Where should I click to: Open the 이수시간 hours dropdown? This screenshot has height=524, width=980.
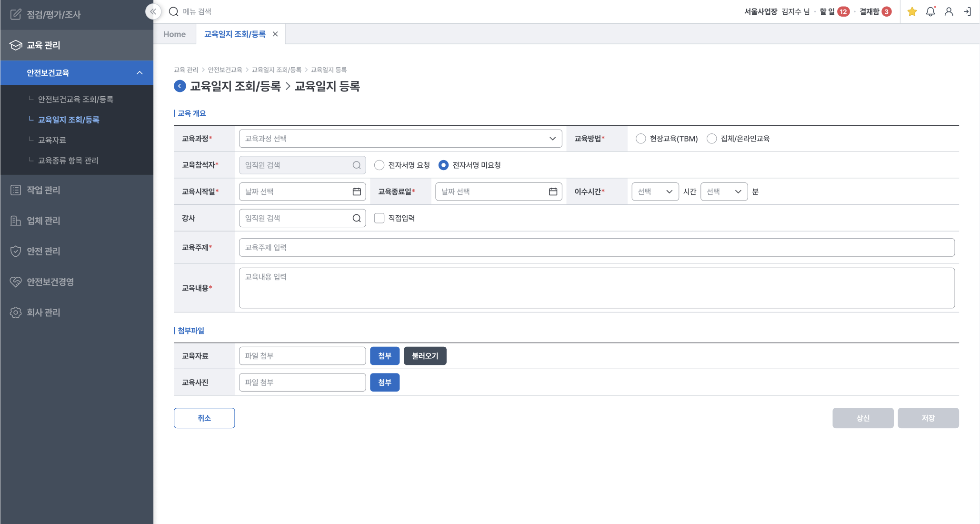point(655,191)
